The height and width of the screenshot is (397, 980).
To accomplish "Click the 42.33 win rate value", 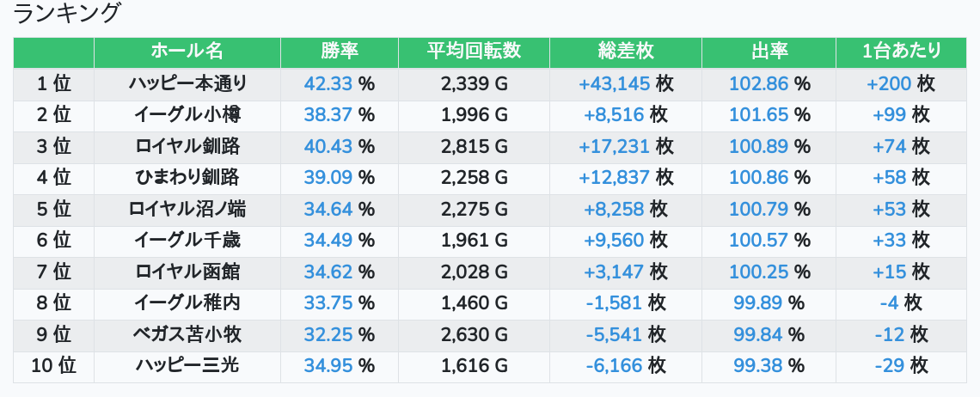I will [x=328, y=84].
